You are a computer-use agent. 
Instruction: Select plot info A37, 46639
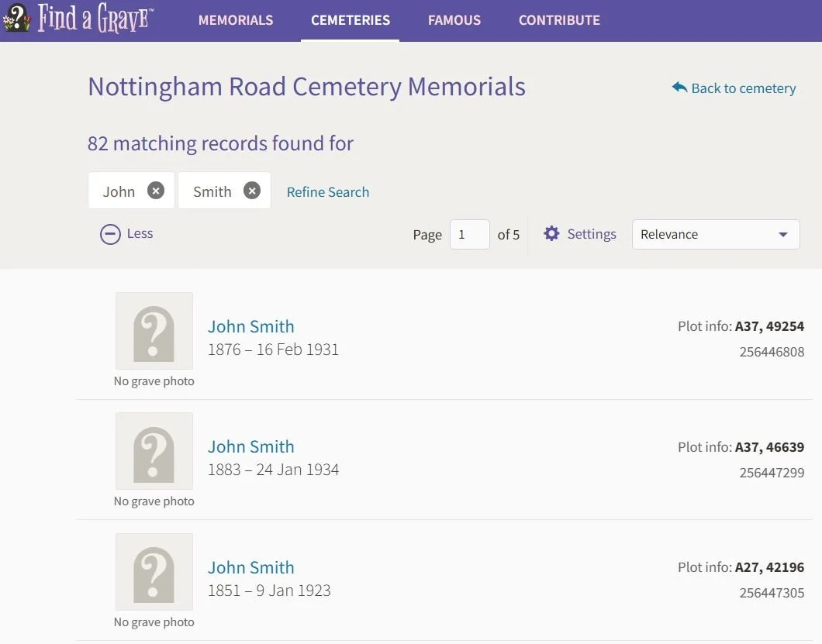pyautogui.click(x=769, y=447)
